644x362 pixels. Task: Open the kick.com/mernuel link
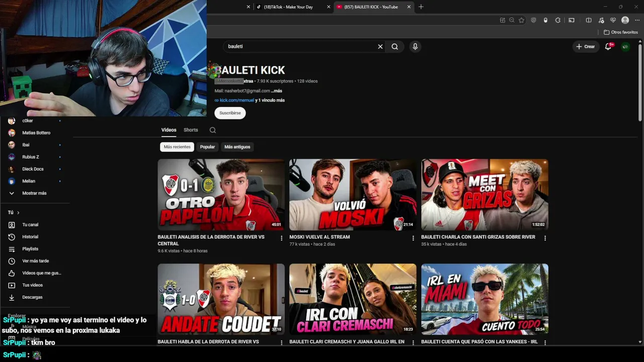[x=237, y=100]
